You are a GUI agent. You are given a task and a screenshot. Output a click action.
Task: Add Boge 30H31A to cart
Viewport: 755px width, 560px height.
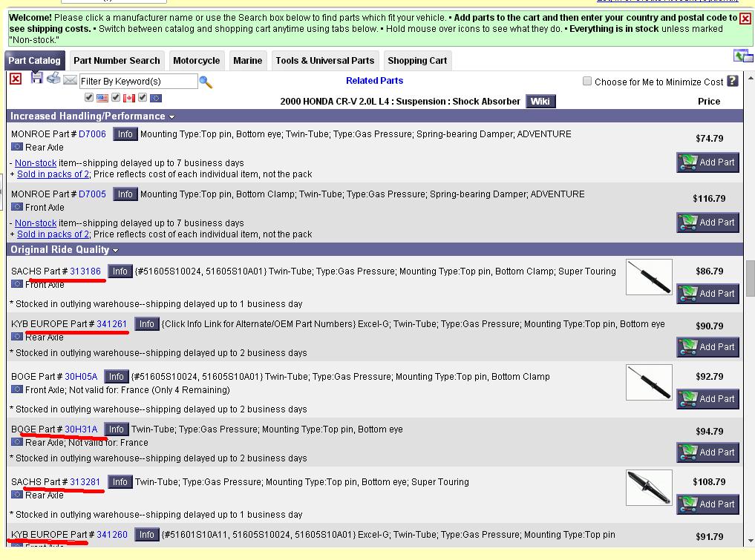[707, 452]
